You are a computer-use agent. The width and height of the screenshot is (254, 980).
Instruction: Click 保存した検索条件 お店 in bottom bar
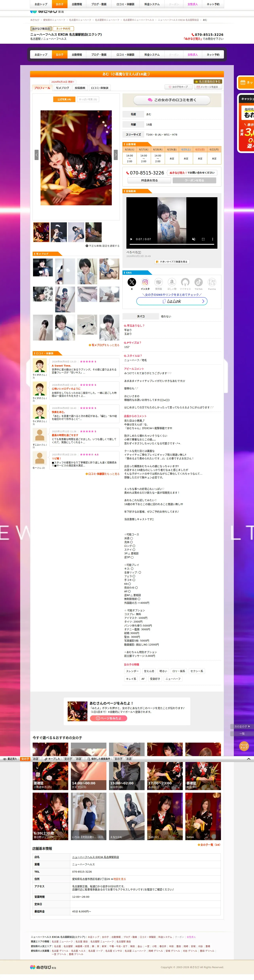pos(129,759)
